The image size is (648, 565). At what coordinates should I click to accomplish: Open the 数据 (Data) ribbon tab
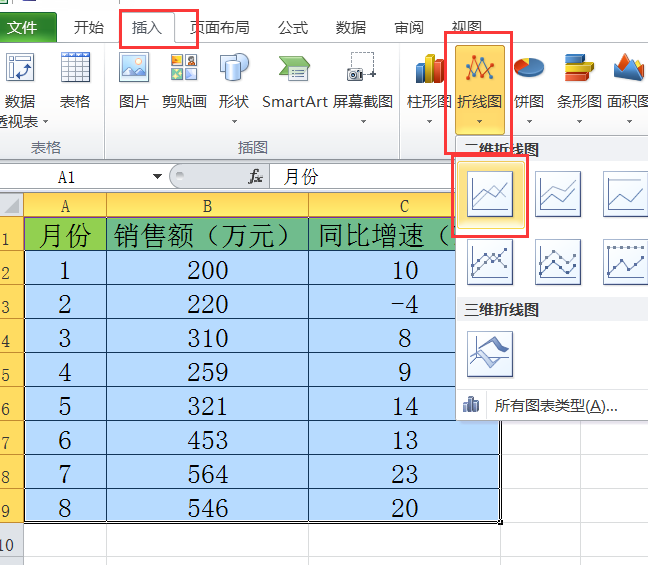[x=350, y=28]
